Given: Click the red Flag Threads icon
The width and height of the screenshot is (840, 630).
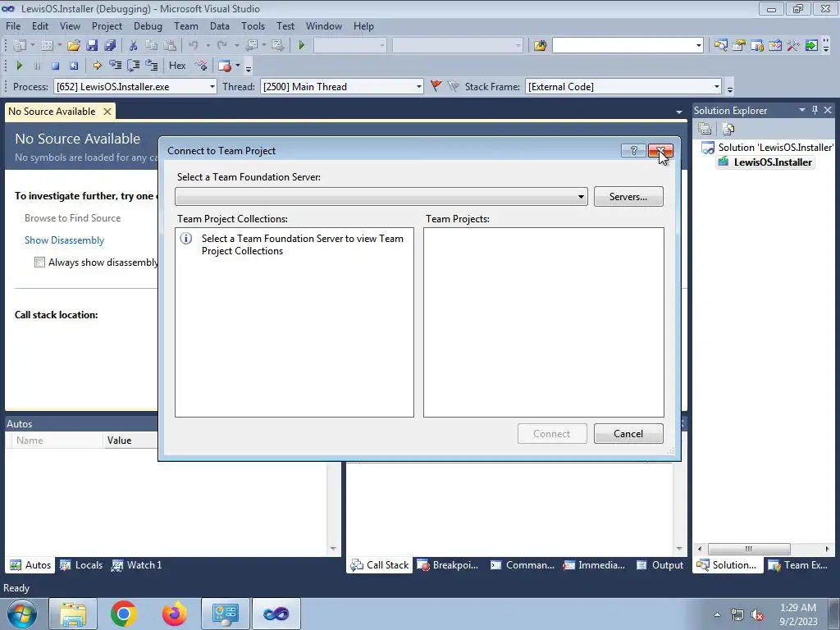Looking at the screenshot, I should point(436,85).
